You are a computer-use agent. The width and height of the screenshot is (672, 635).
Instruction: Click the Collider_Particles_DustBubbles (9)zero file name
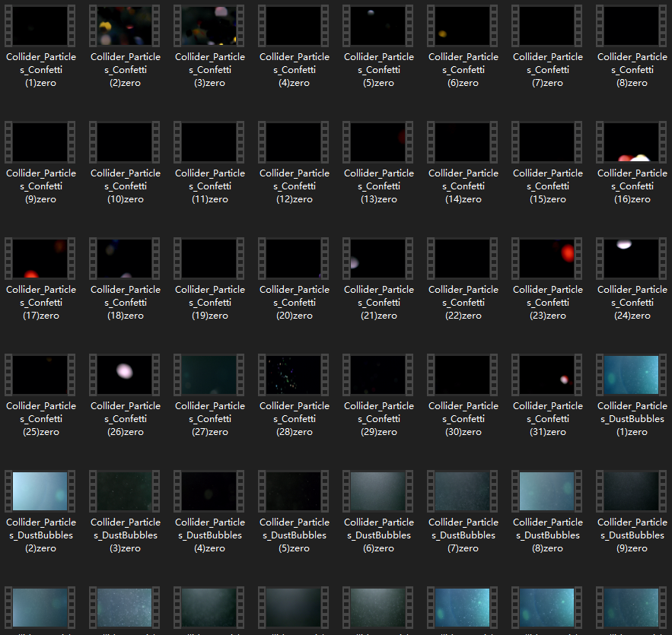pos(632,535)
